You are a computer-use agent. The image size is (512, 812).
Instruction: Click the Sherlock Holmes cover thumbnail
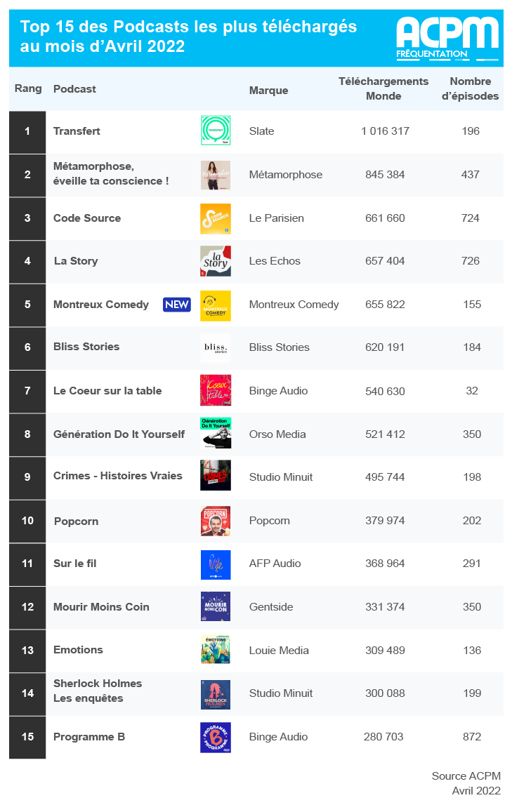(x=216, y=695)
